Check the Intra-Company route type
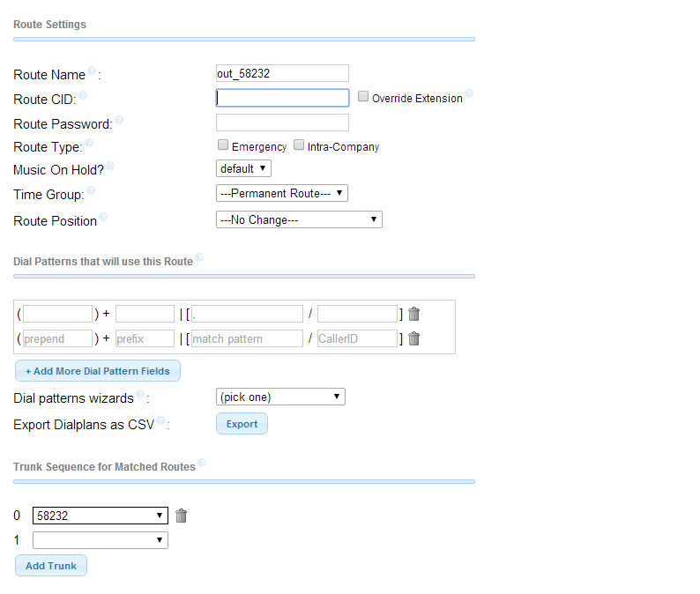This screenshot has height=594, width=700. tap(299, 145)
